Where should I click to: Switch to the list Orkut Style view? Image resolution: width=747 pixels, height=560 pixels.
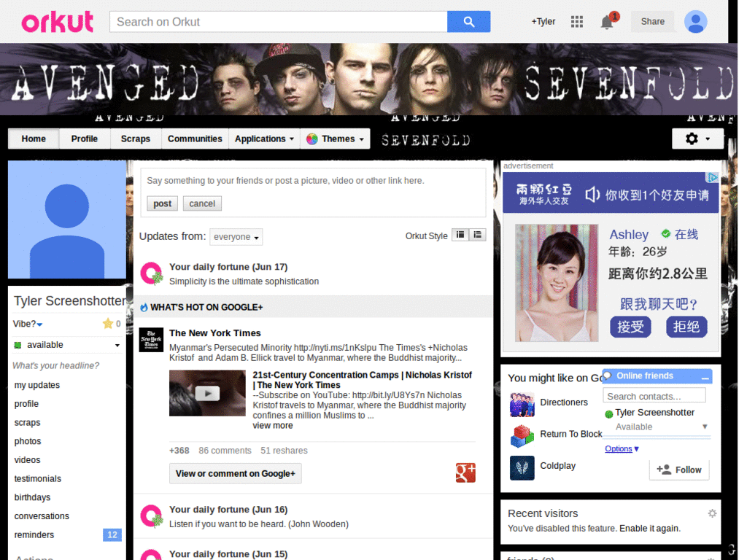pyautogui.click(x=477, y=235)
